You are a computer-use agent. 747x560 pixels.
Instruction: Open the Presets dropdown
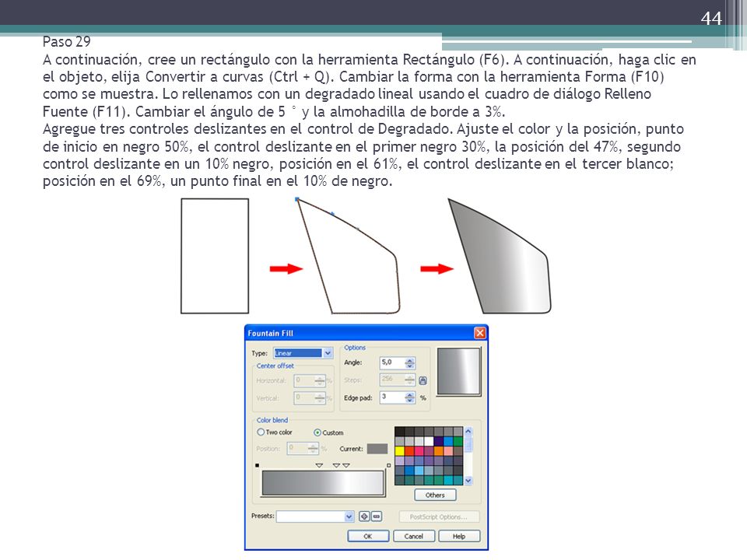tap(349, 516)
